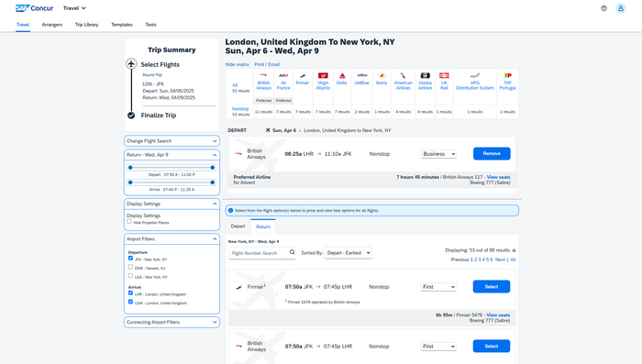Click the right handle of Depart time slider
Viewport: 642px width, 364px height.
(x=213, y=168)
